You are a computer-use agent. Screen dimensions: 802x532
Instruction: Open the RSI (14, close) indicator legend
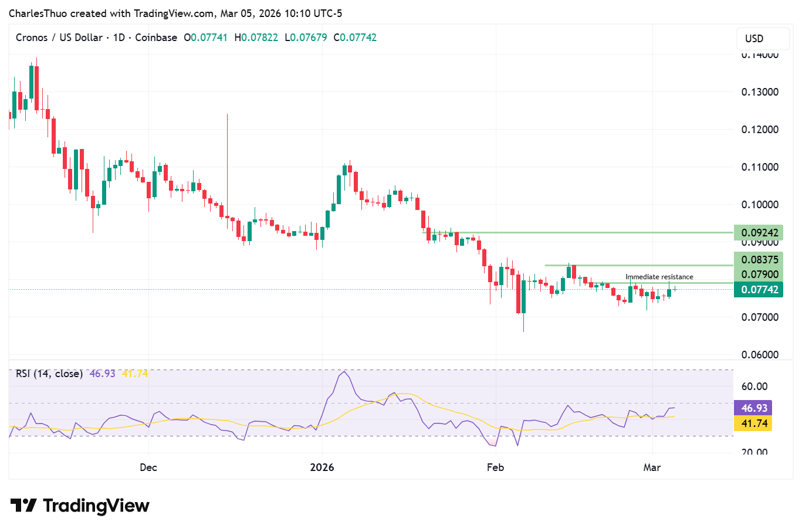(x=49, y=374)
